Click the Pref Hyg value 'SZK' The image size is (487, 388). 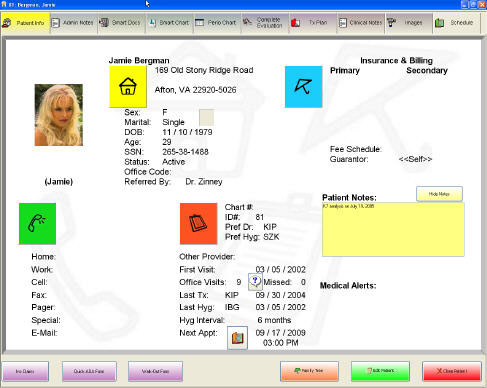click(271, 237)
